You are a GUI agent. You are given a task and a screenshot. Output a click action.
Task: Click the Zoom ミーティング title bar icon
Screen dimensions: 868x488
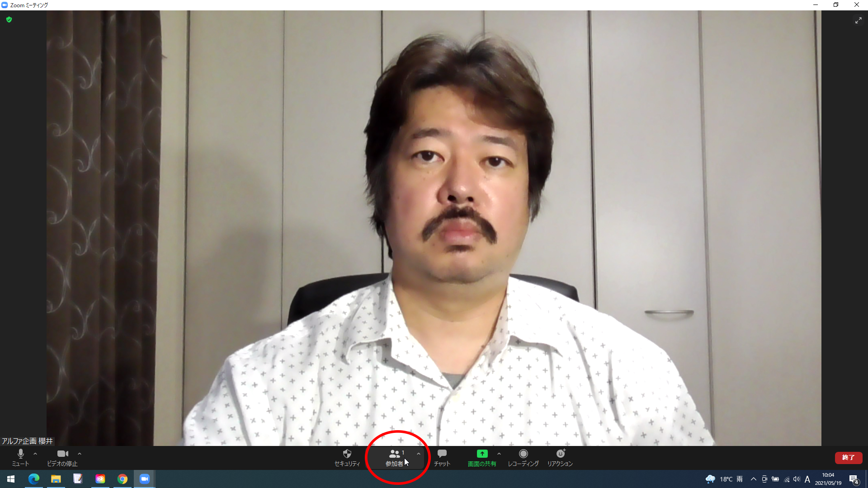tap(5, 5)
